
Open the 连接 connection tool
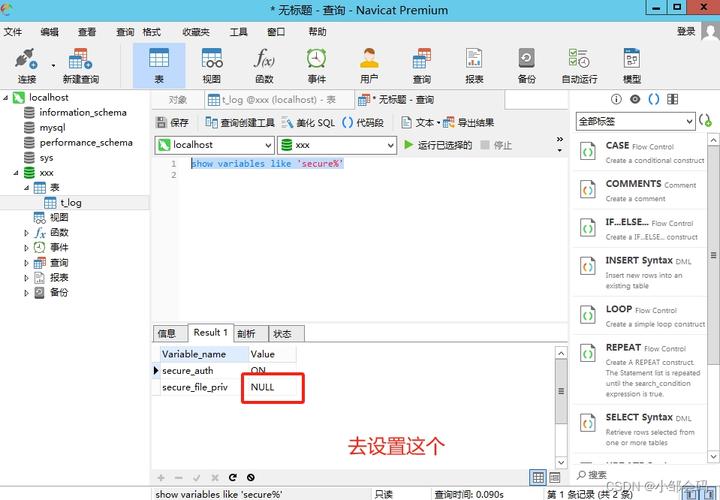[26, 66]
